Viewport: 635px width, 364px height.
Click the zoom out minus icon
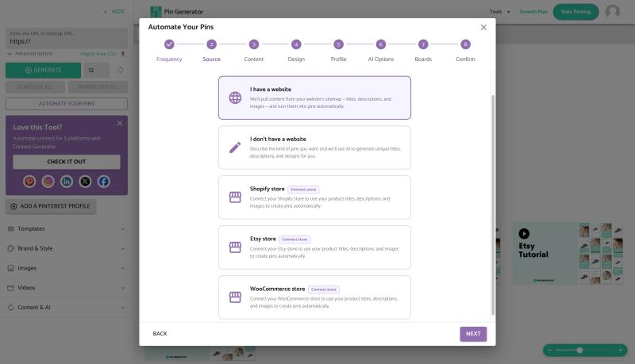click(x=550, y=351)
